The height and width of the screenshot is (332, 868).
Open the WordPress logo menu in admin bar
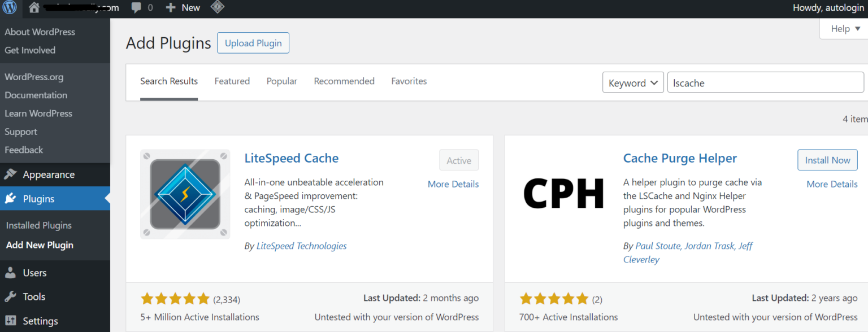pos(9,8)
